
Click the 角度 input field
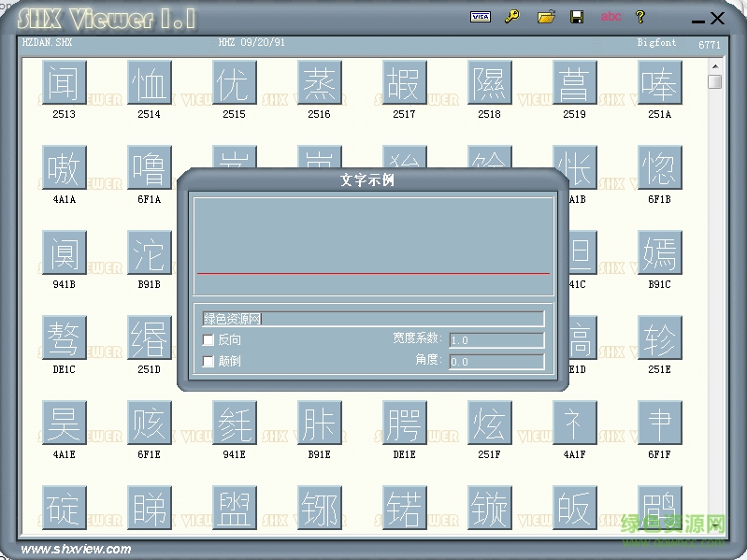click(496, 361)
